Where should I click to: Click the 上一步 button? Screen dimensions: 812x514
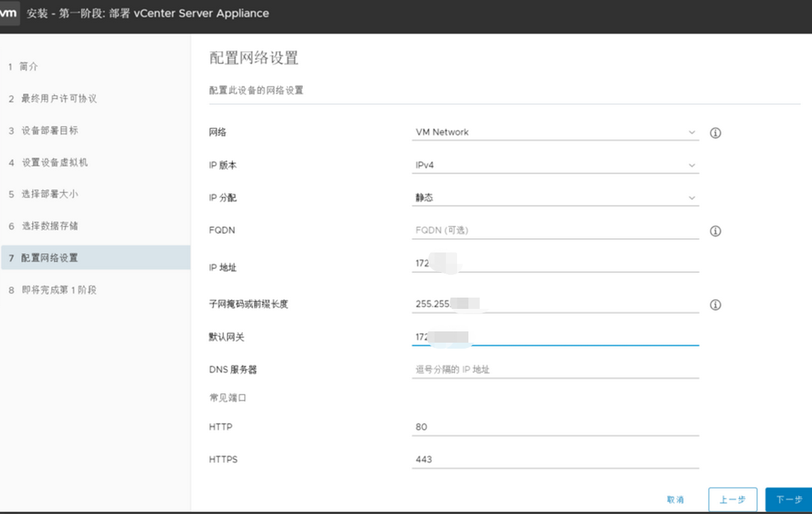733,500
